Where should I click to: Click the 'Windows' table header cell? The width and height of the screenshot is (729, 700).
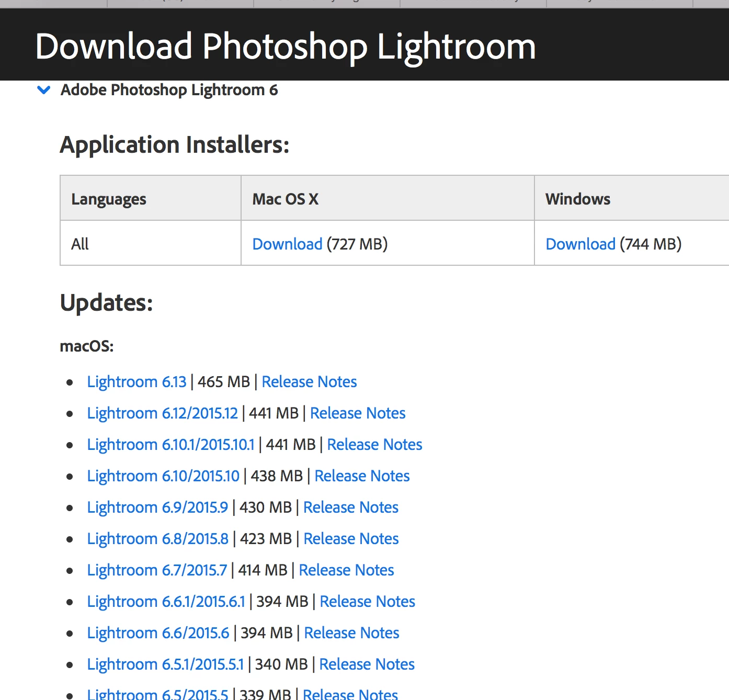coord(632,198)
